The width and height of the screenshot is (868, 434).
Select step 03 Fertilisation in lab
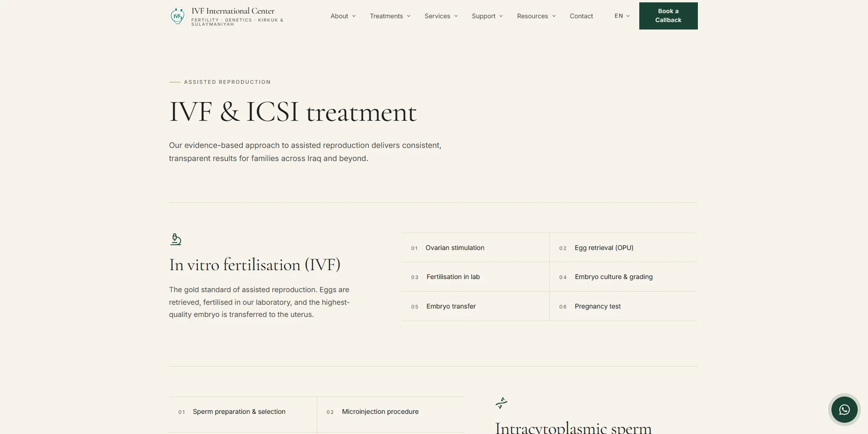click(x=475, y=277)
